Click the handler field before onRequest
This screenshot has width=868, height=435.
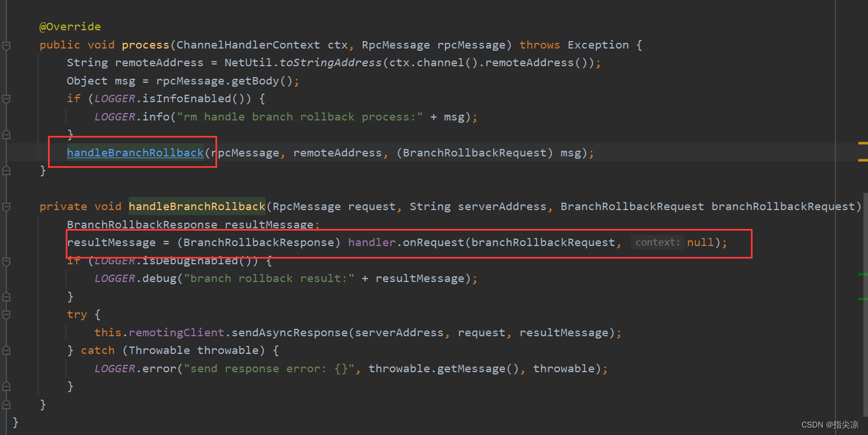(372, 243)
